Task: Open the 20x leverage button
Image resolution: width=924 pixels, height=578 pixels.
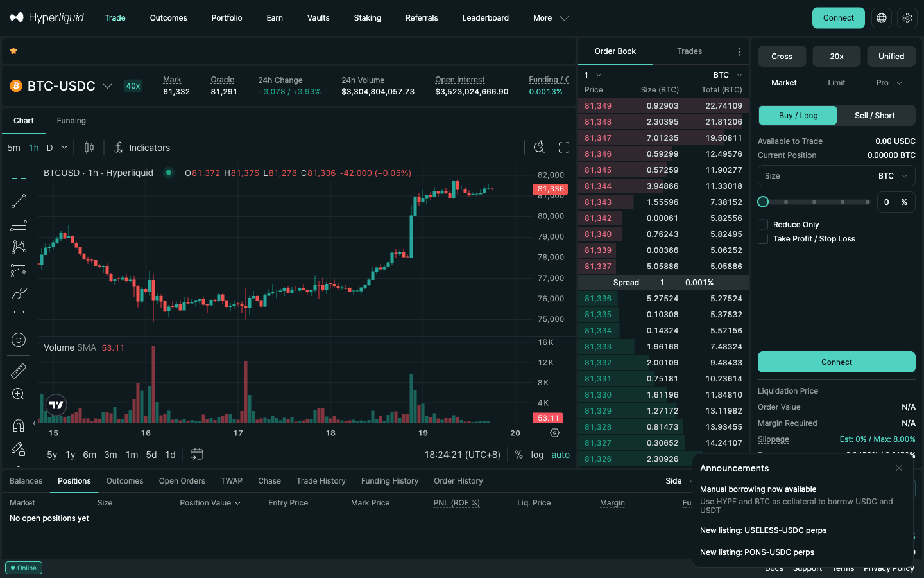Action: pyautogui.click(x=837, y=57)
